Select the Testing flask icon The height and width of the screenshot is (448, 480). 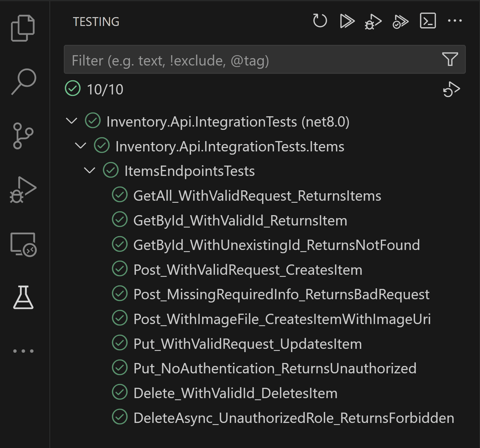(x=23, y=297)
